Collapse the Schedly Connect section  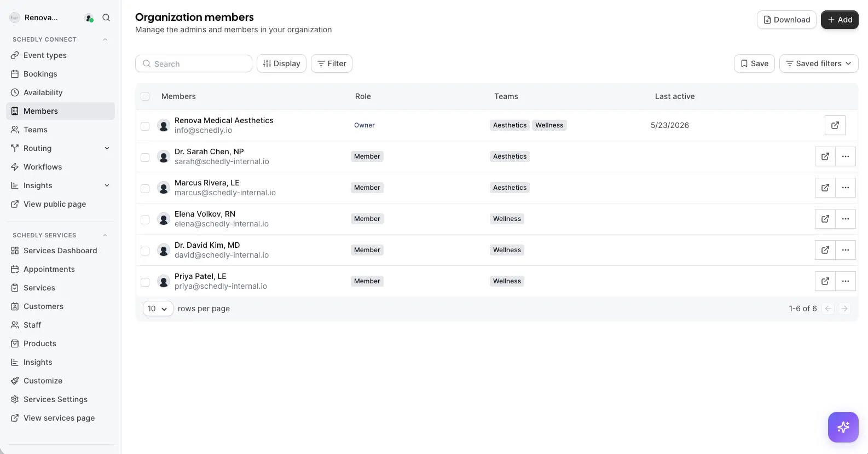[x=105, y=39]
